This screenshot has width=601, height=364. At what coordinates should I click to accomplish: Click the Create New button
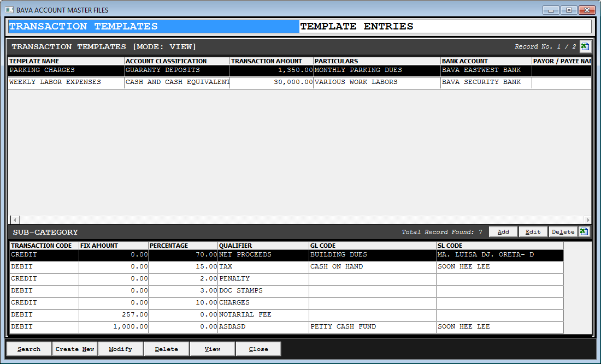click(75, 349)
